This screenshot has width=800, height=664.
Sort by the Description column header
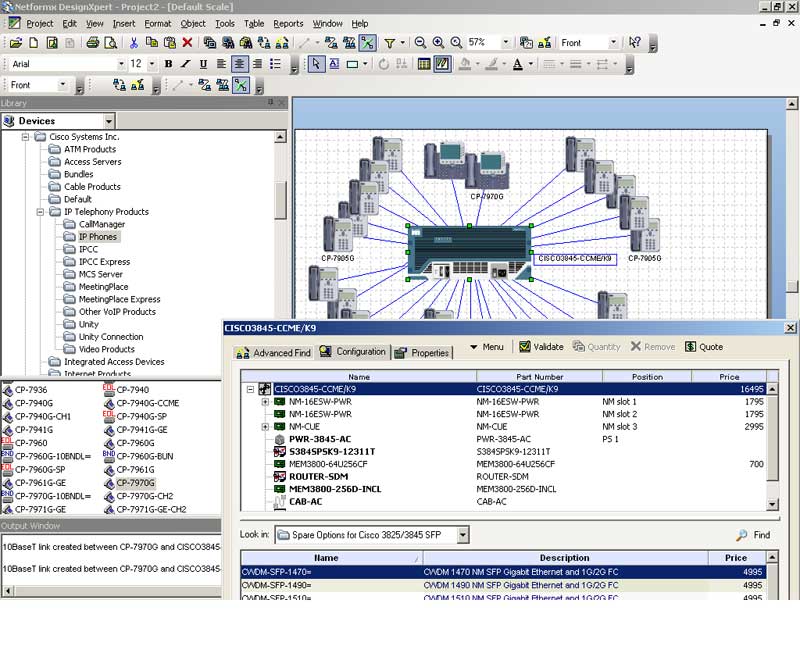pyautogui.click(x=565, y=558)
